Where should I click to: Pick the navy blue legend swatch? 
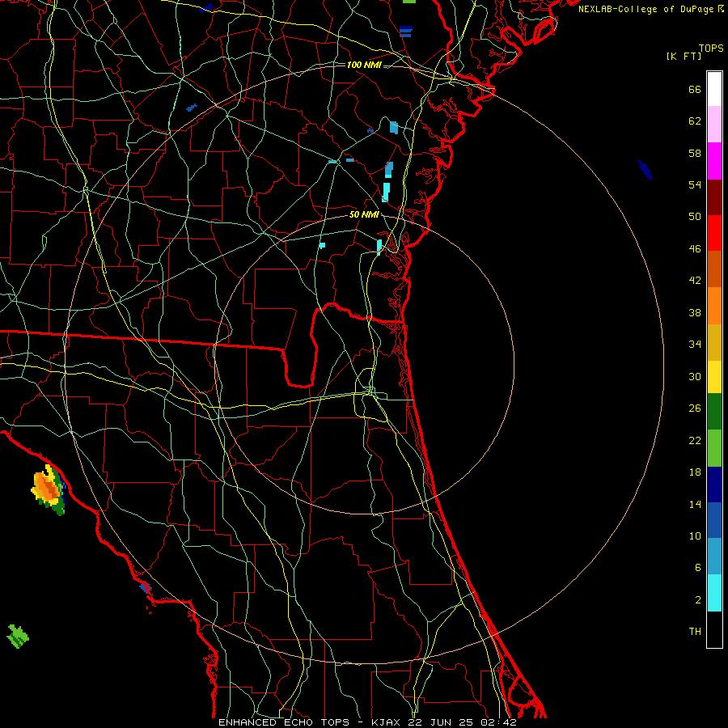point(714,485)
